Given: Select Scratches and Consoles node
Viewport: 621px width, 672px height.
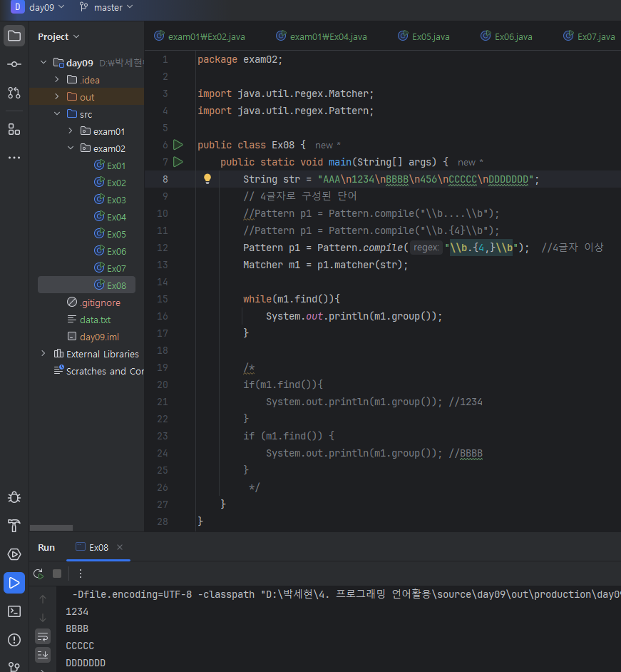Looking at the screenshot, I should coord(99,371).
